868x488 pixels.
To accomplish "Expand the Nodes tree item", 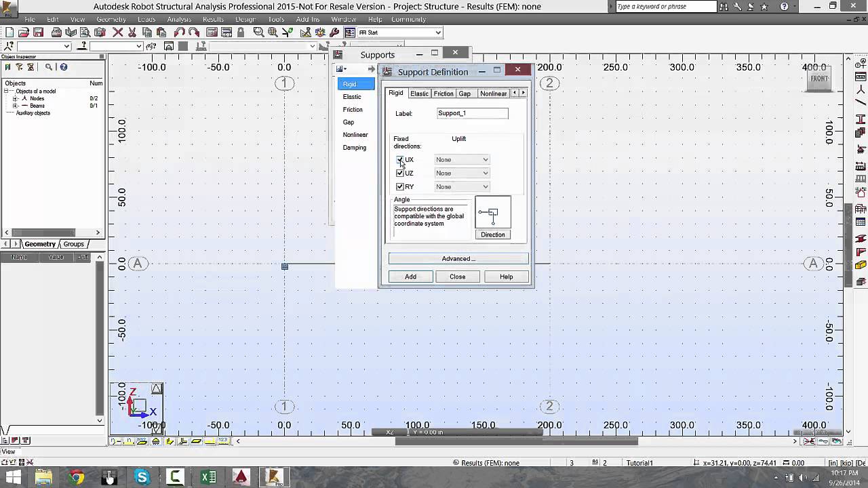I will [15, 98].
